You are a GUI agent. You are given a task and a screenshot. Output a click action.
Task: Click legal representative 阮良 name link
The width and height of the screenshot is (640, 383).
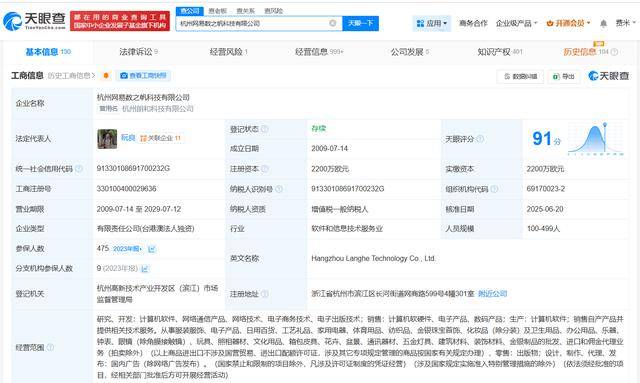click(x=128, y=138)
